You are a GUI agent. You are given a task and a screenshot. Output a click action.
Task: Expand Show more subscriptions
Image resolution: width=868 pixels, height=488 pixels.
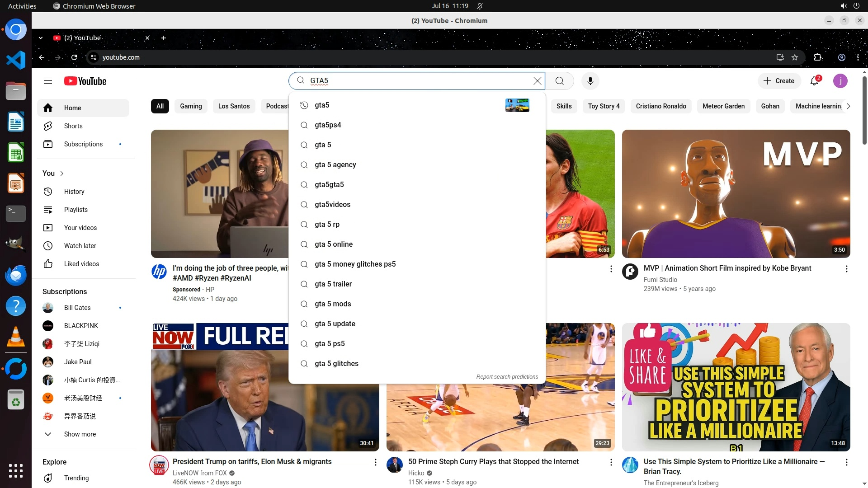[80, 434]
